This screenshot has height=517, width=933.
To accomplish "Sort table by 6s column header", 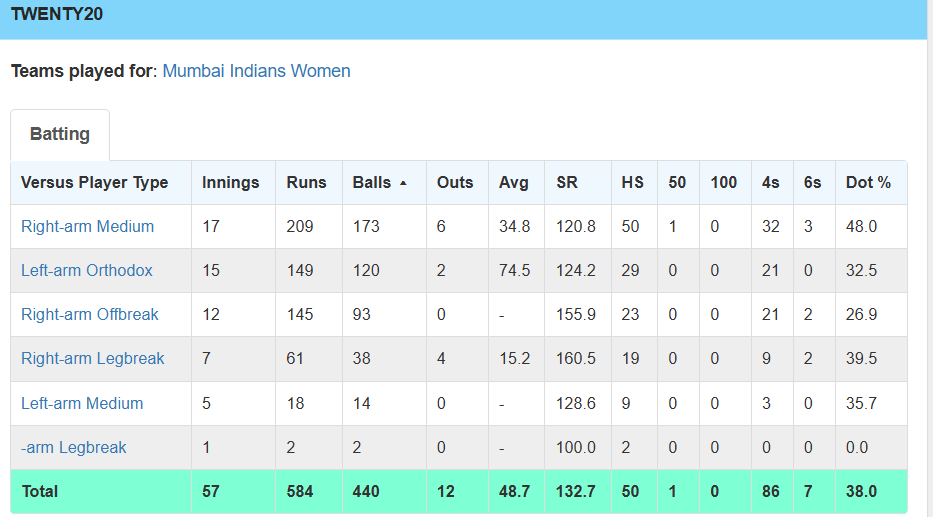I will click(812, 183).
